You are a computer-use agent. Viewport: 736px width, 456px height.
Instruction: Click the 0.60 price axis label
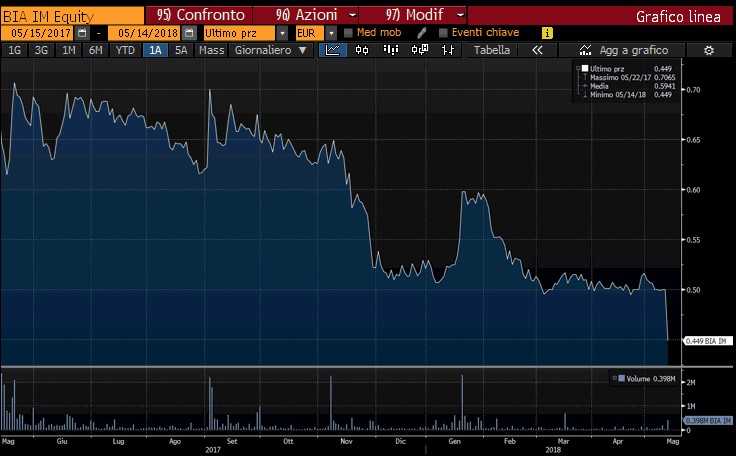pos(693,190)
